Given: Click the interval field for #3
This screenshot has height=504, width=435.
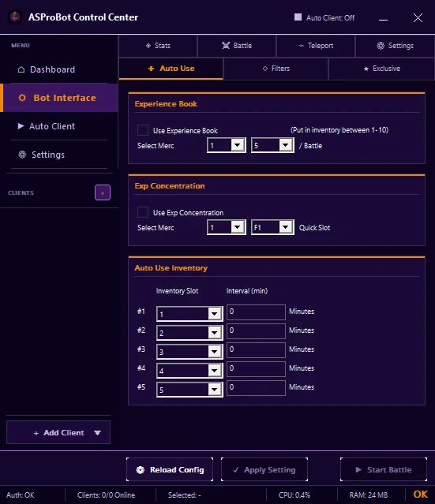Looking at the screenshot, I should 256,350.
